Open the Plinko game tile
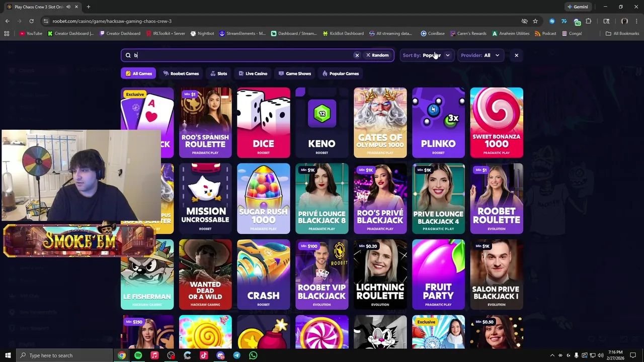The height and width of the screenshot is (362, 644). point(439,123)
